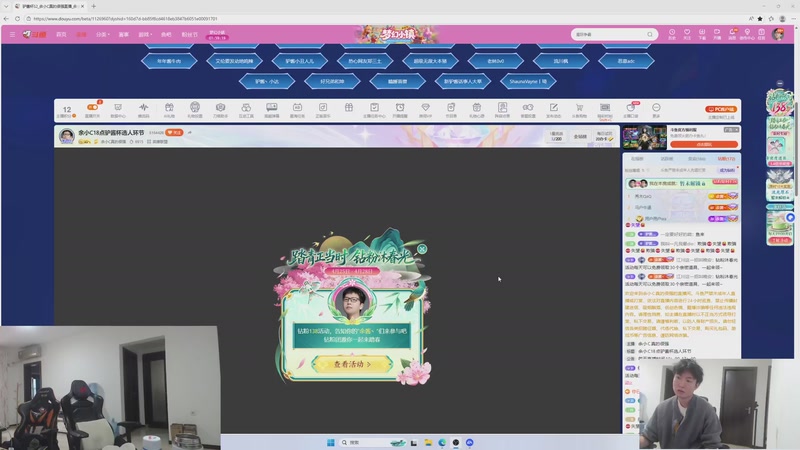Screen dimensions: 800x450
Task: Click the game ad thumbnail above chat
Action: point(644,137)
